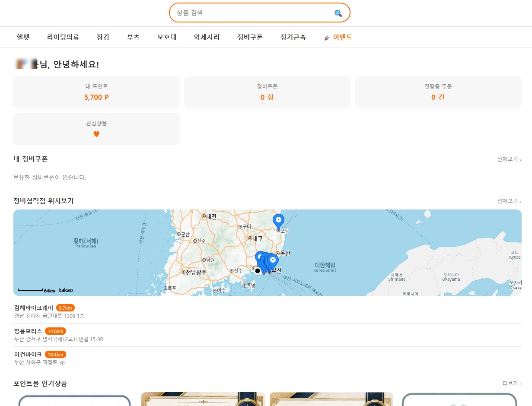Click the orange heart 관심상품 icon

(x=96, y=134)
